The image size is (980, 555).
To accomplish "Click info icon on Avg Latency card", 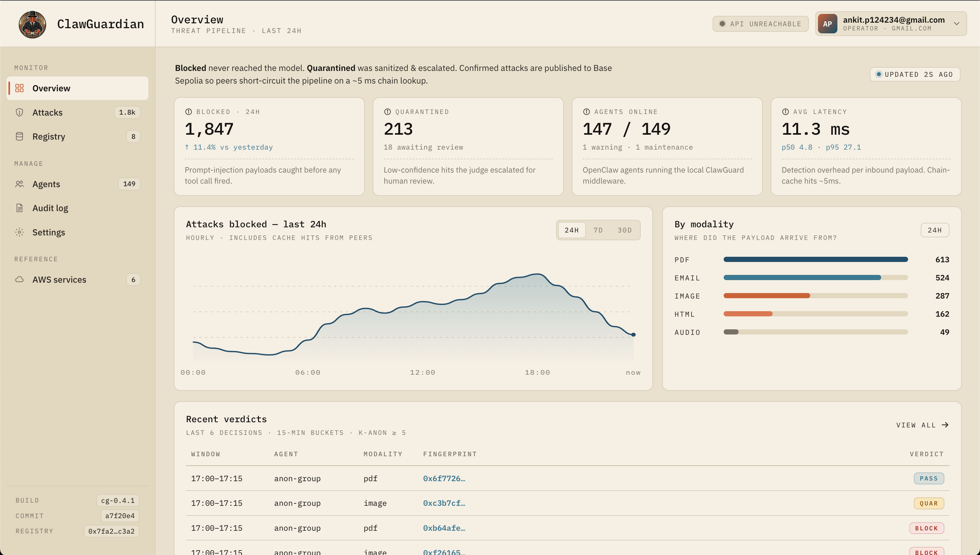I will click(x=785, y=112).
